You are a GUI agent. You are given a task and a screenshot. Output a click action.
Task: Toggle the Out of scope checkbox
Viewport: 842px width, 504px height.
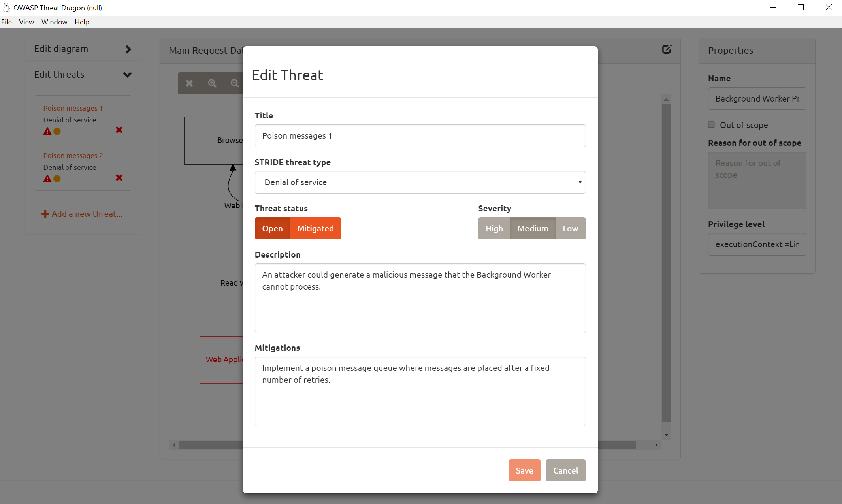(x=711, y=125)
